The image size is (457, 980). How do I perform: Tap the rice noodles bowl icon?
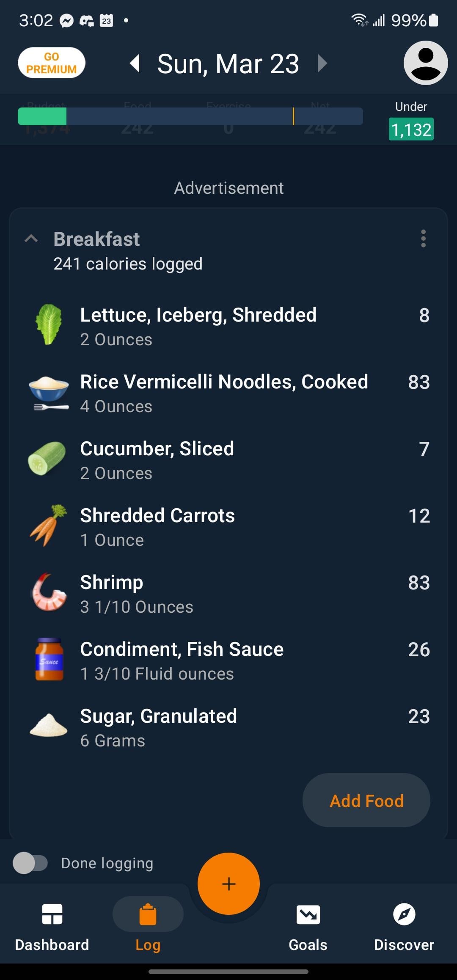tap(49, 393)
